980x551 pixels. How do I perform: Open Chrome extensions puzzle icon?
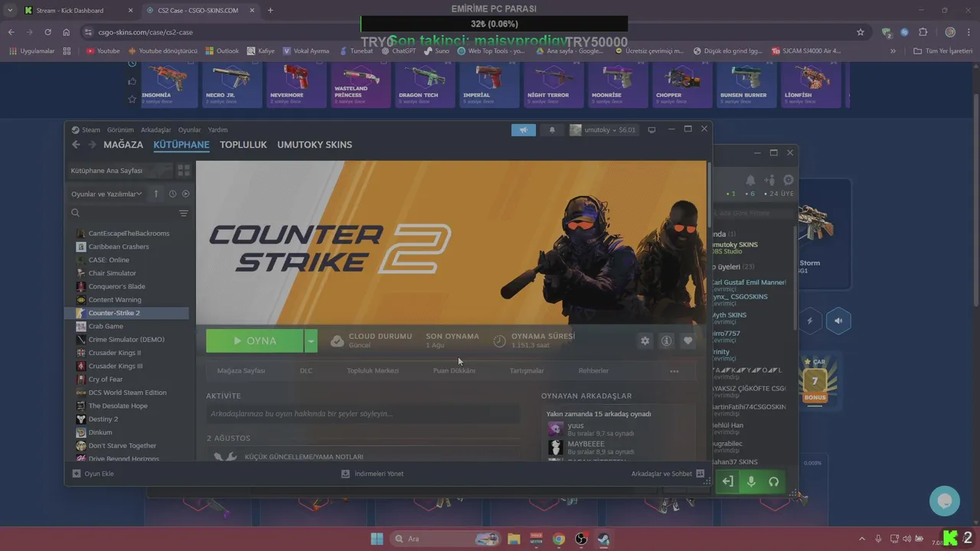pyautogui.click(x=923, y=32)
